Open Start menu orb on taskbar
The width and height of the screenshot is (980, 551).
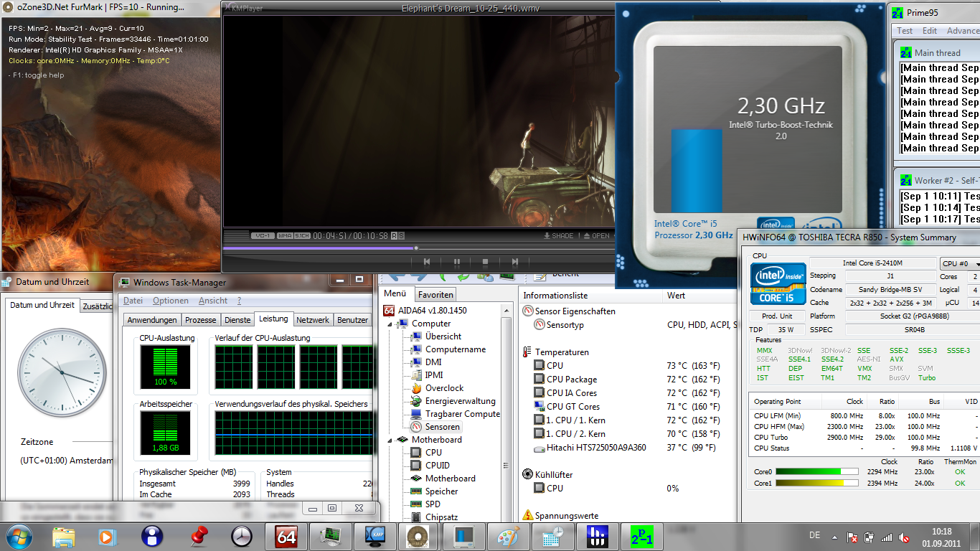pyautogui.click(x=19, y=536)
